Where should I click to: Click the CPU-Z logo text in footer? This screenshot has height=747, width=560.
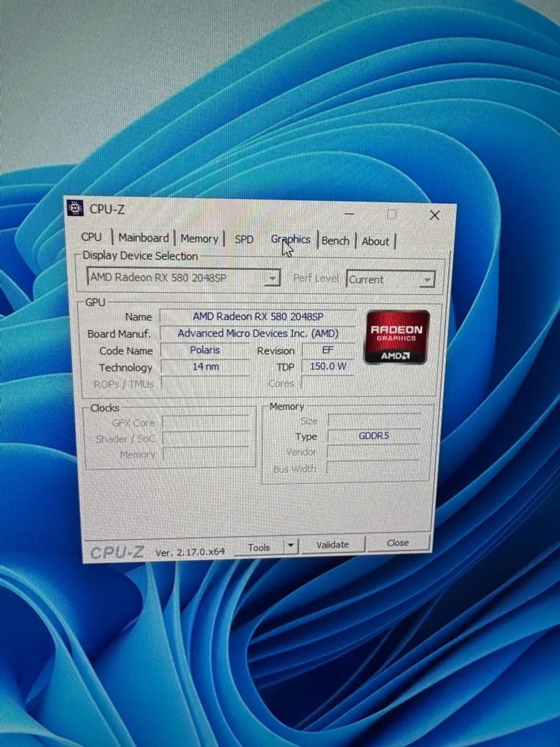[x=117, y=552]
